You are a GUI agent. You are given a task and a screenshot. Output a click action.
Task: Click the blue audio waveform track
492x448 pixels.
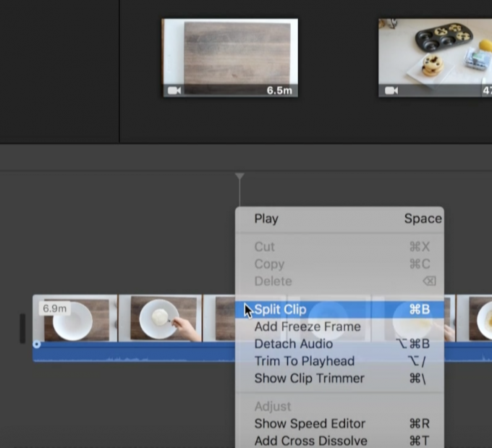(x=134, y=352)
